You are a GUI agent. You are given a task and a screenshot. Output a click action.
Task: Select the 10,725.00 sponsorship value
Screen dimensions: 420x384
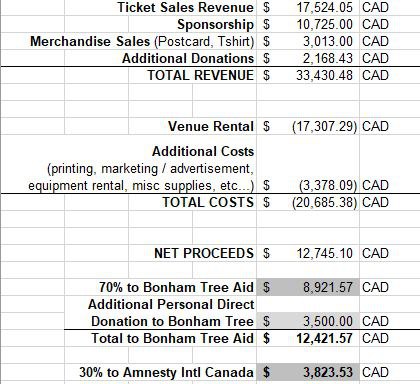coord(308,24)
